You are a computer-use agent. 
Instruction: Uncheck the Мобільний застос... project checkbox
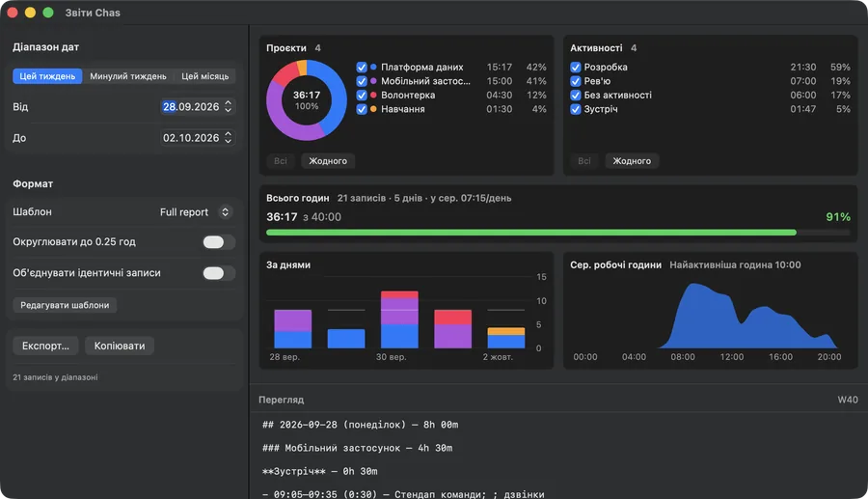pyautogui.click(x=362, y=81)
